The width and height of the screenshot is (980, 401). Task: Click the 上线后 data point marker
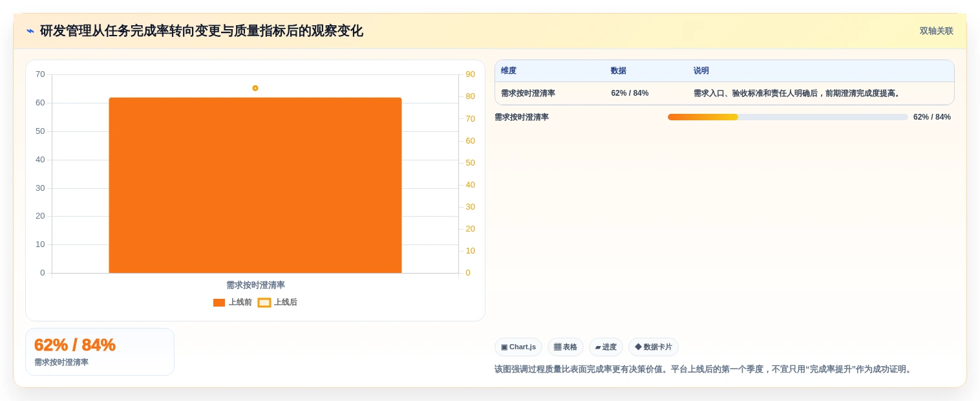pyautogui.click(x=255, y=88)
